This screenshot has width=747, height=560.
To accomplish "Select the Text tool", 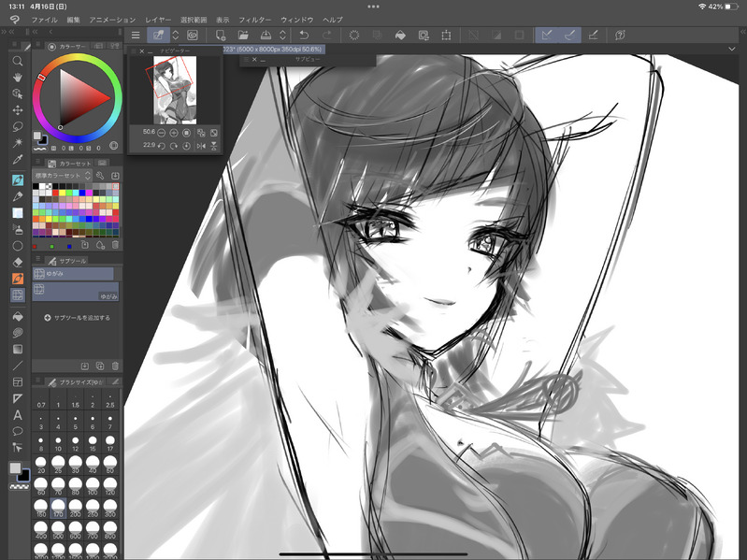I will pos(18,415).
